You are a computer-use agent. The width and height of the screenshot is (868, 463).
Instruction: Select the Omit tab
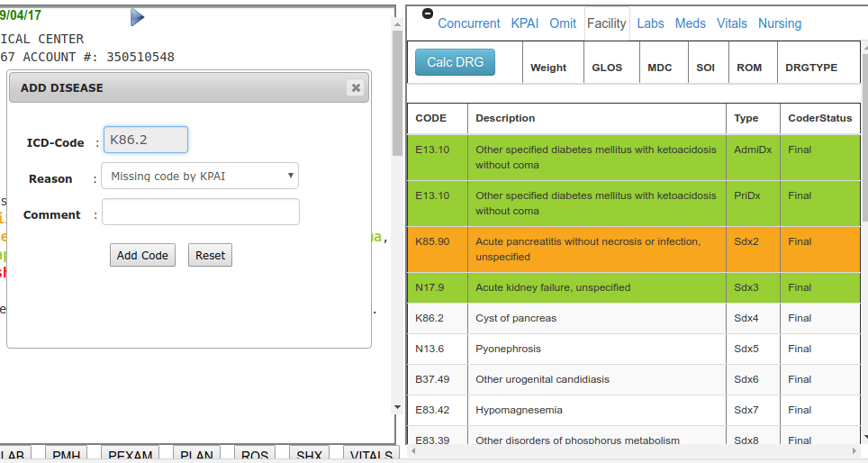[x=563, y=23]
